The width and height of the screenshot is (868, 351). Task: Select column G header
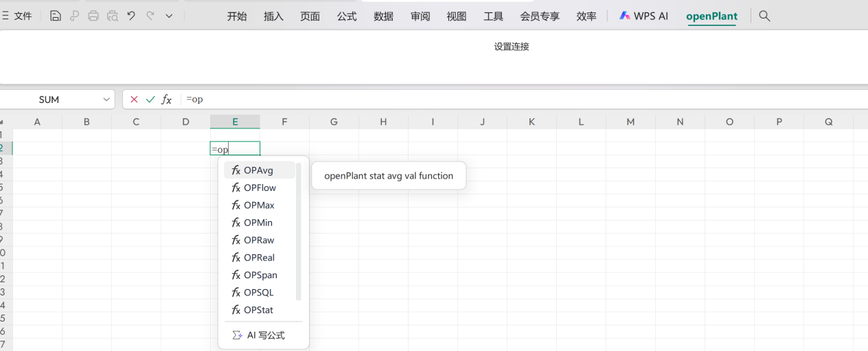(x=334, y=122)
